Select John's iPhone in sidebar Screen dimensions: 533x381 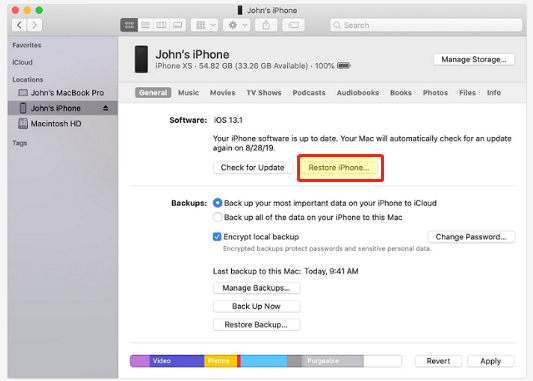click(63, 108)
